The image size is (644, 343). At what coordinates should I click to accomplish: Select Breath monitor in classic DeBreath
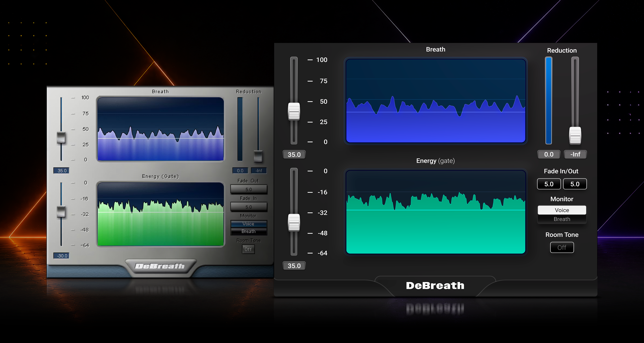click(x=248, y=231)
